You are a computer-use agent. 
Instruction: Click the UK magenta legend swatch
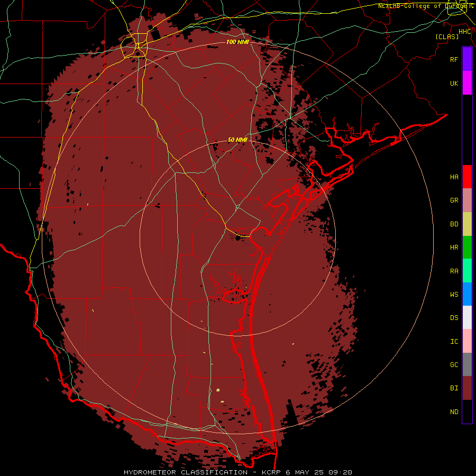[x=467, y=83]
